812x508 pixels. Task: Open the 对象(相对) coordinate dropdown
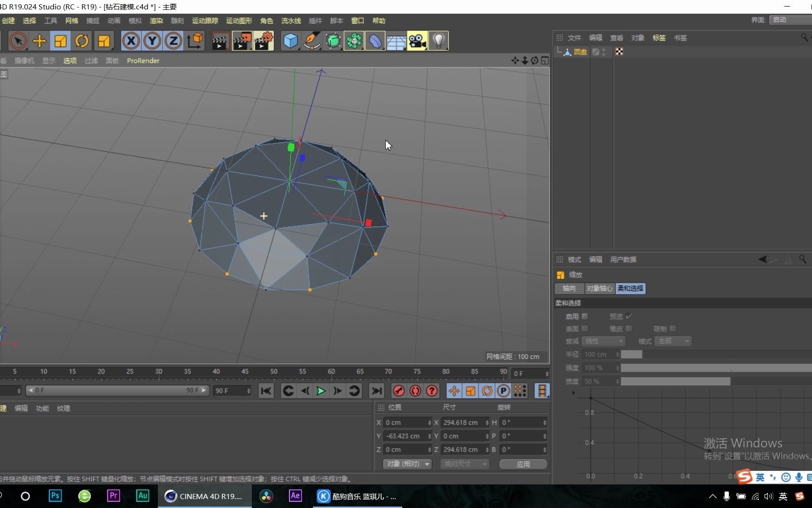pos(406,464)
